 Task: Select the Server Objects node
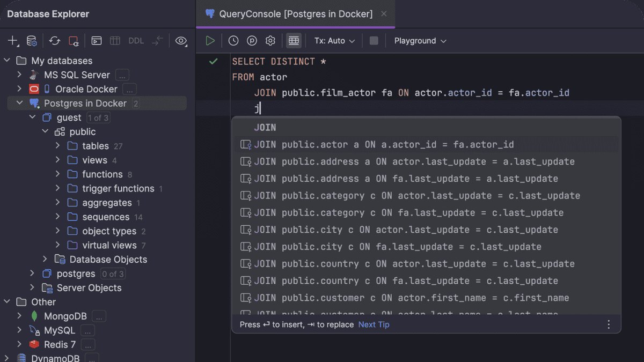pos(89,288)
